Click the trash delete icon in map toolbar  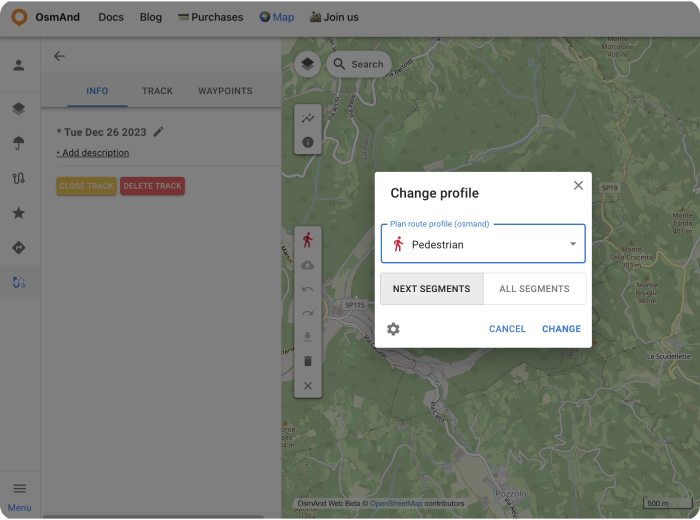[x=307, y=361]
